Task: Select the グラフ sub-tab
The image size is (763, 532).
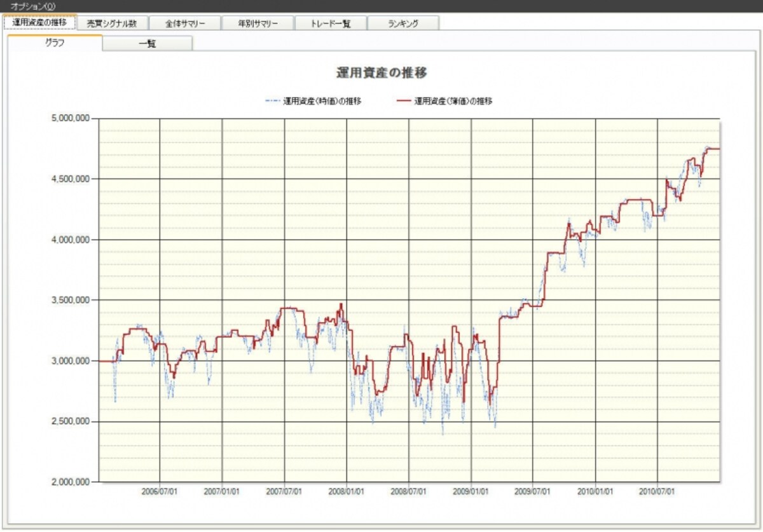Action: pyautogui.click(x=55, y=43)
